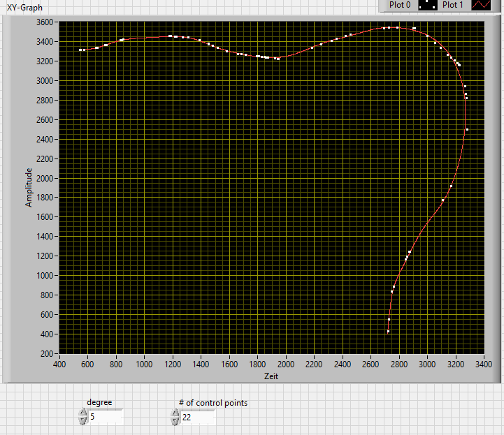The width and height of the screenshot is (504, 435).
Task: Click the Plot 0 legend sample icon
Action: point(428,5)
